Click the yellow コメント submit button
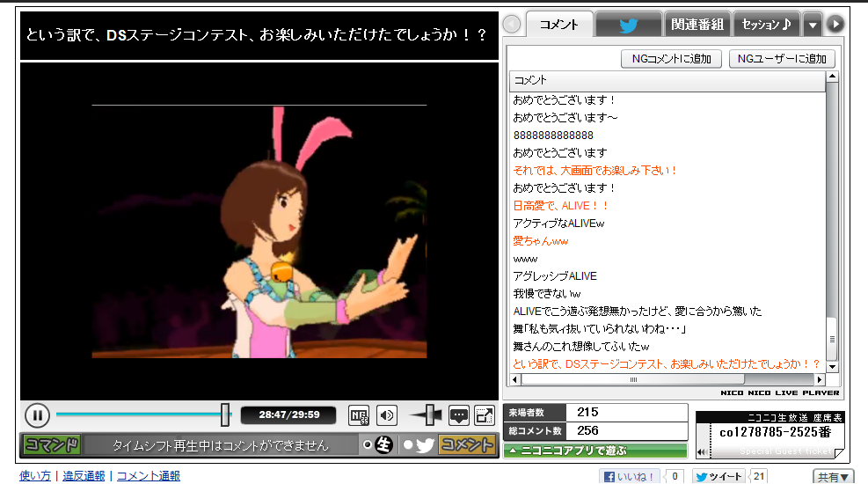 pos(467,444)
